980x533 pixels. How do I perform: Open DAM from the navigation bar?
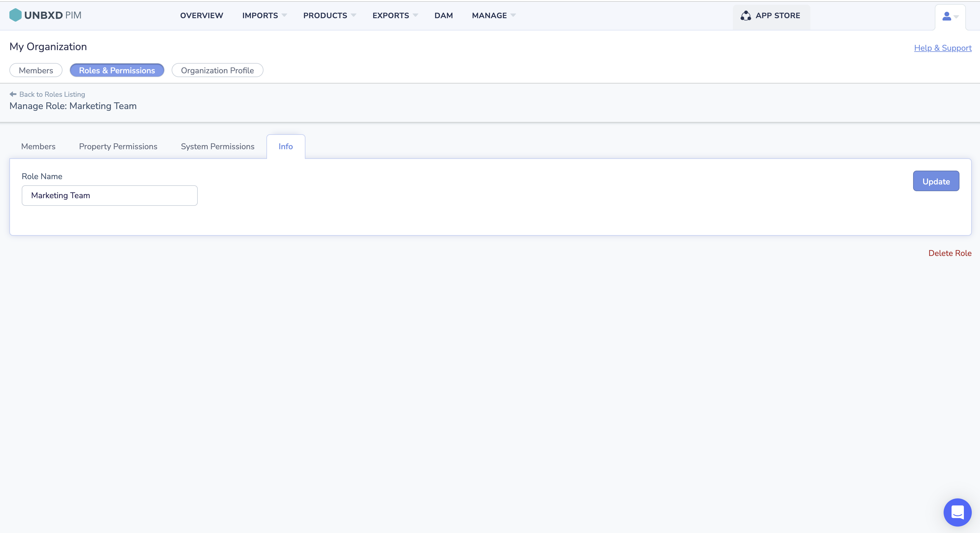click(x=444, y=16)
